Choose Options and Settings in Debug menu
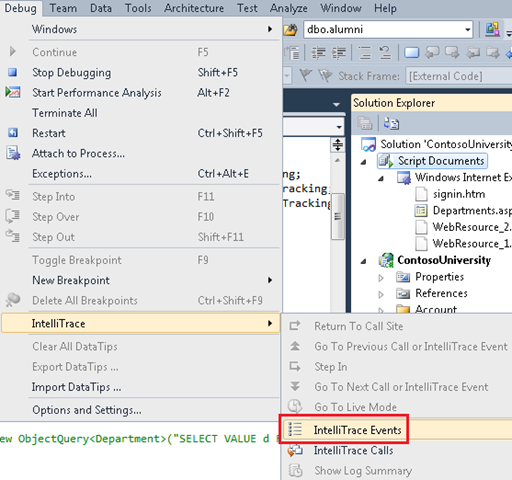Viewport: 512px width, 480px height. coord(140,410)
